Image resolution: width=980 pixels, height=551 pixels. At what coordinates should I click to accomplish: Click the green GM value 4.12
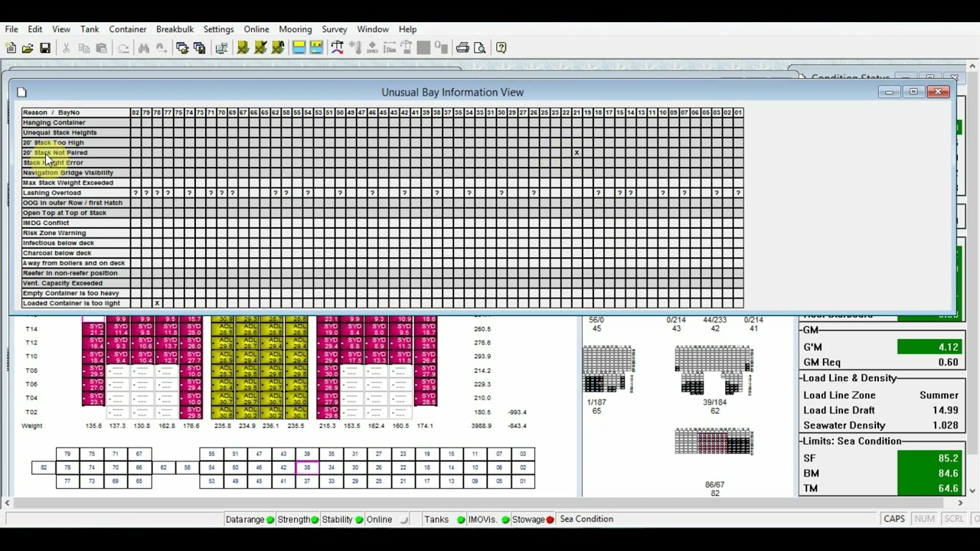(x=929, y=347)
